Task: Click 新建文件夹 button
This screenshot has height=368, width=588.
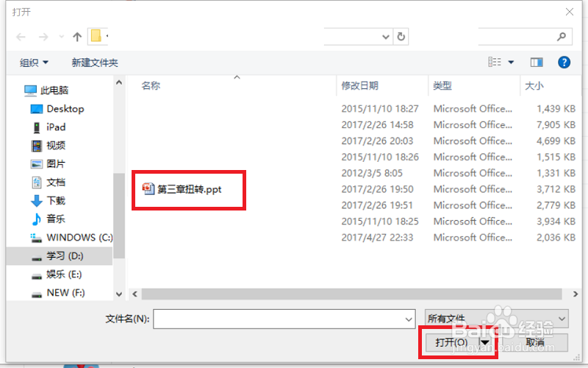Action: point(95,63)
